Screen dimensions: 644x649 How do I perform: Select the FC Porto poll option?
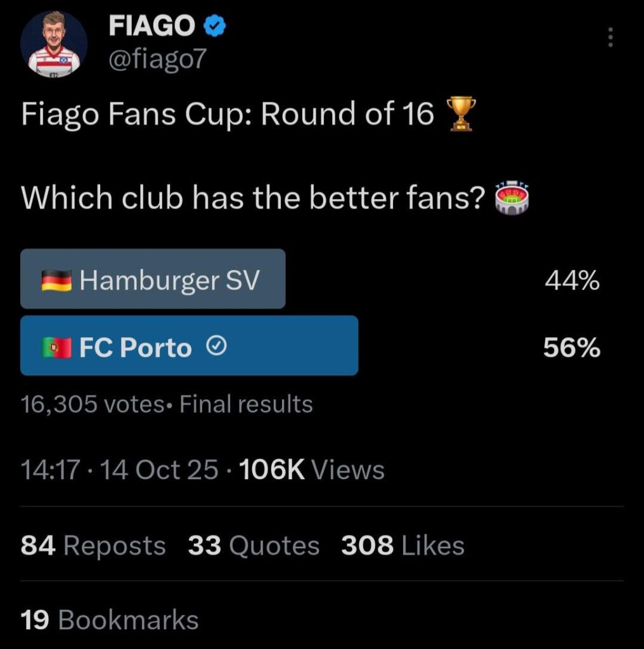click(x=190, y=345)
